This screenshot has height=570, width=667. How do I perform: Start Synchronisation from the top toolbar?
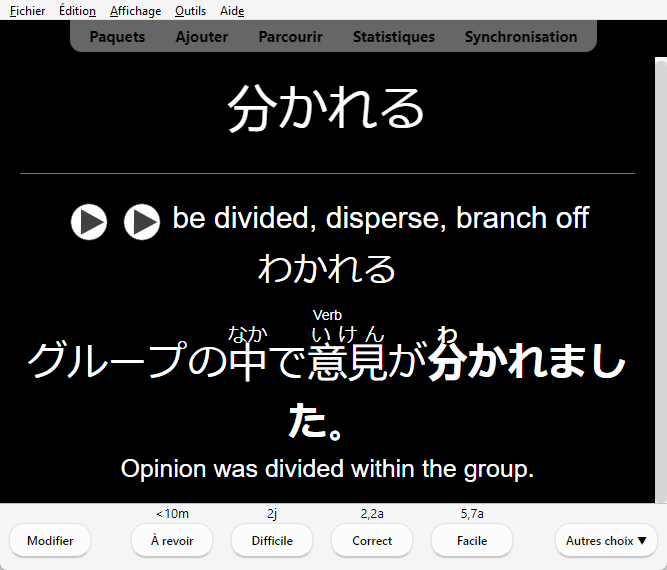click(x=520, y=37)
